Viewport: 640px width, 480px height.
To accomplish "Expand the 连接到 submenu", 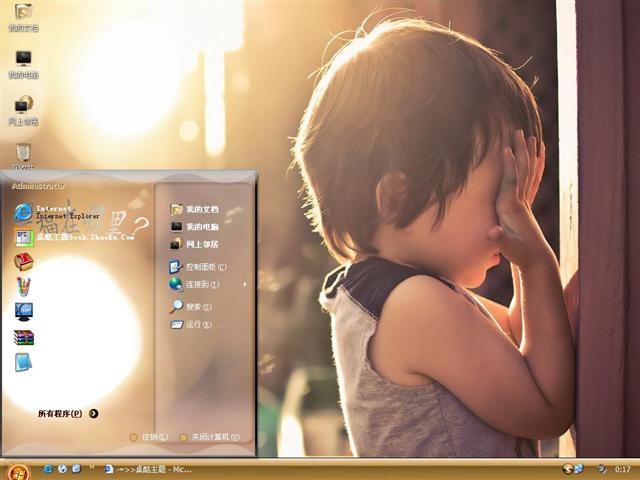I will pyautogui.click(x=203, y=284).
